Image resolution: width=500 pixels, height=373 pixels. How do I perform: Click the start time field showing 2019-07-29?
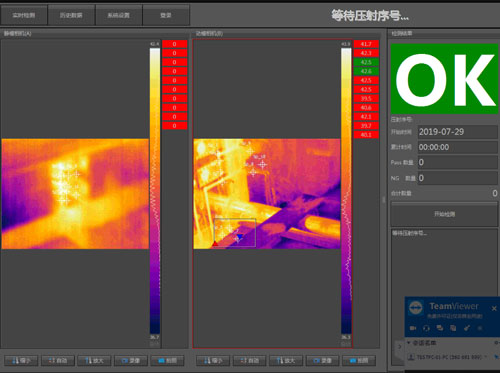tap(458, 132)
